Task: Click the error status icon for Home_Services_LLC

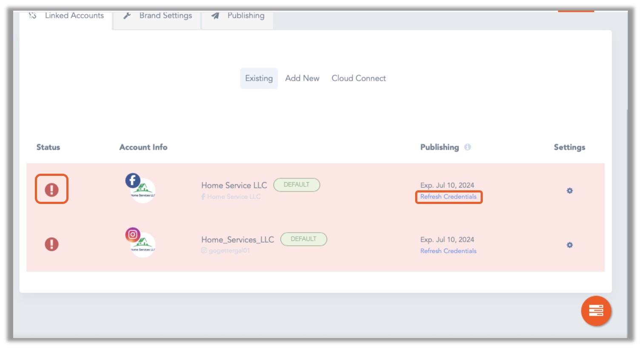Action: pyautogui.click(x=52, y=244)
